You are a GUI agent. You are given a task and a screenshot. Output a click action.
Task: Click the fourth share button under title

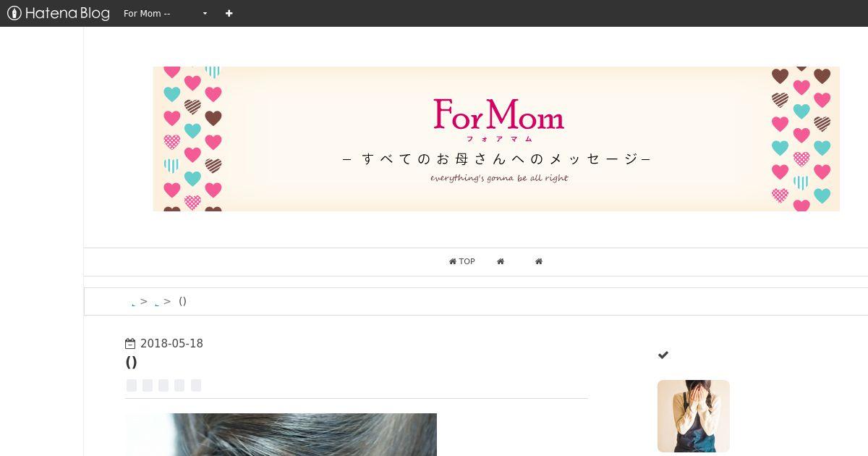coord(179,385)
